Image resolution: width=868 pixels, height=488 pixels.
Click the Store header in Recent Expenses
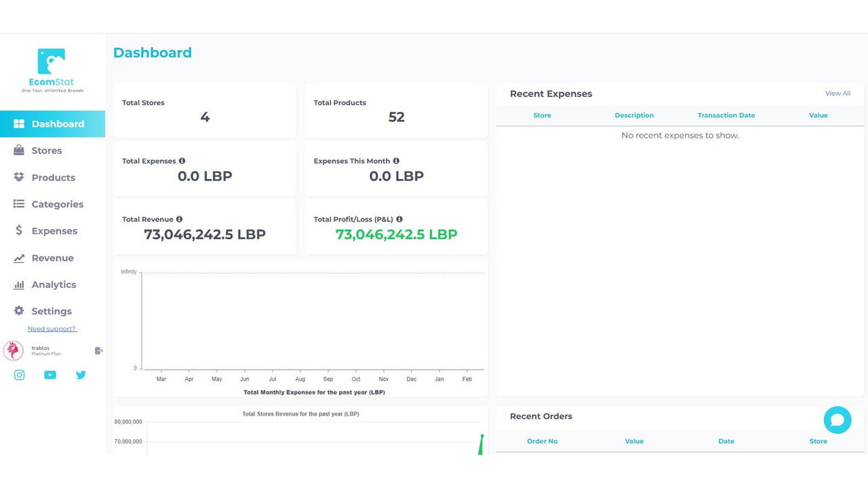(542, 115)
